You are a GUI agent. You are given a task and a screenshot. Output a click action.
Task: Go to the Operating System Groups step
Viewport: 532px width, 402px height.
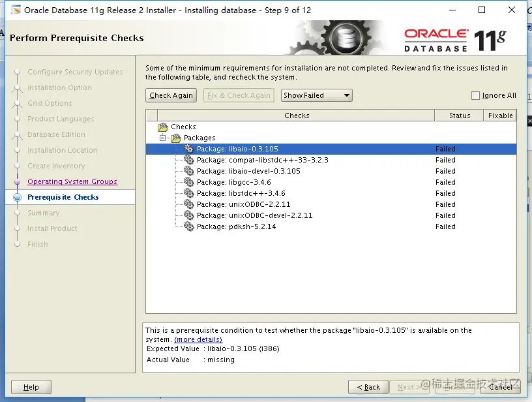pyautogui.click(x=72, y=181)
